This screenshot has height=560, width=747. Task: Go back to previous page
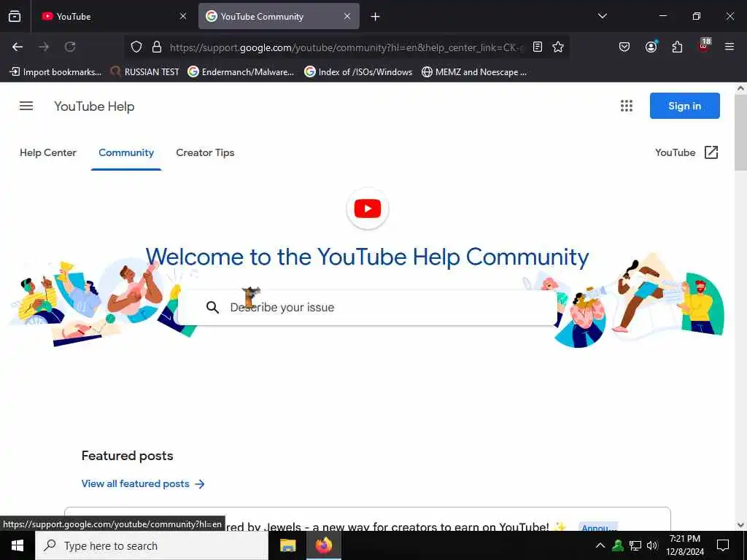(18, 47)
